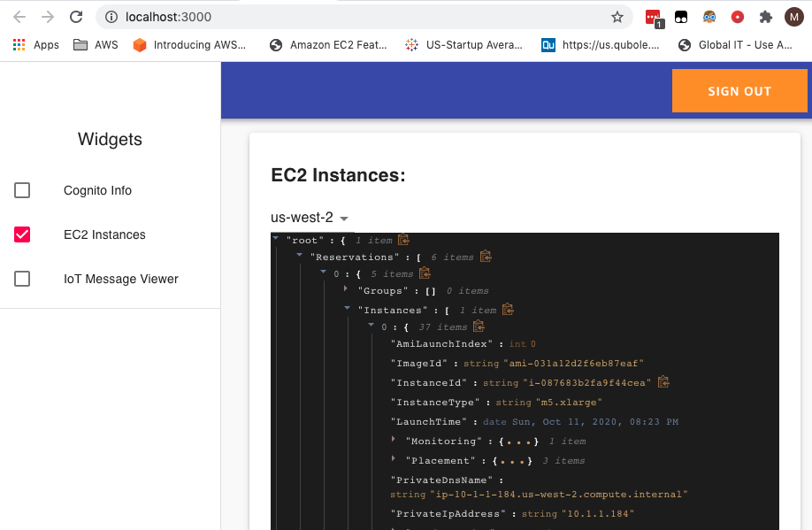Click the EC2 Instances: heading
Viewport: 812px width, 530px height.
pyautogui.click(x=338, y=175)
